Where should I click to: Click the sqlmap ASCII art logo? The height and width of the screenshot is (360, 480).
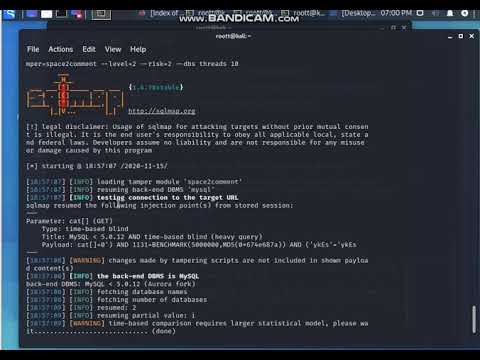pos(75,95)
